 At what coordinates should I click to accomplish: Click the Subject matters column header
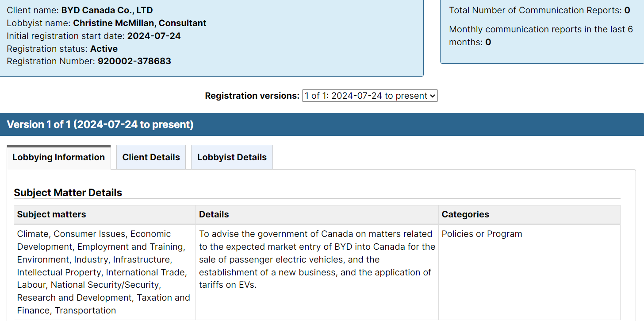[52, 214]
